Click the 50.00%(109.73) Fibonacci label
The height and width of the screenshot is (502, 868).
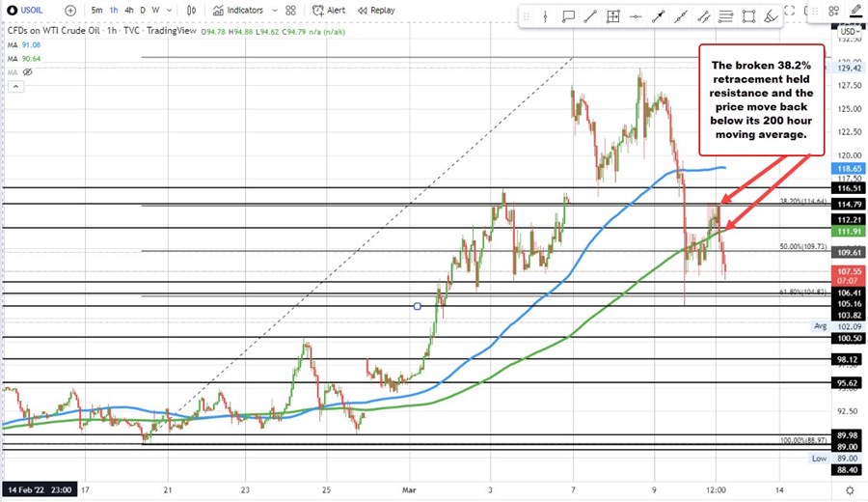coord(803,246)
